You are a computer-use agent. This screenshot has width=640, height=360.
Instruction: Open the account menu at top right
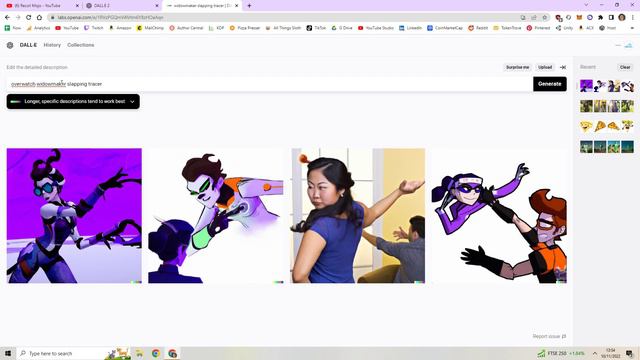(628, 45)
